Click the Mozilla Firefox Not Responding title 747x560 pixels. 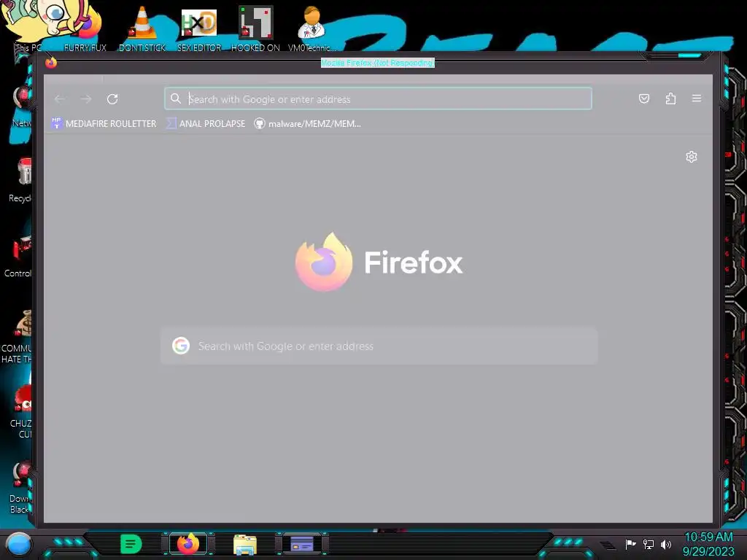click(x=377, y=63)
